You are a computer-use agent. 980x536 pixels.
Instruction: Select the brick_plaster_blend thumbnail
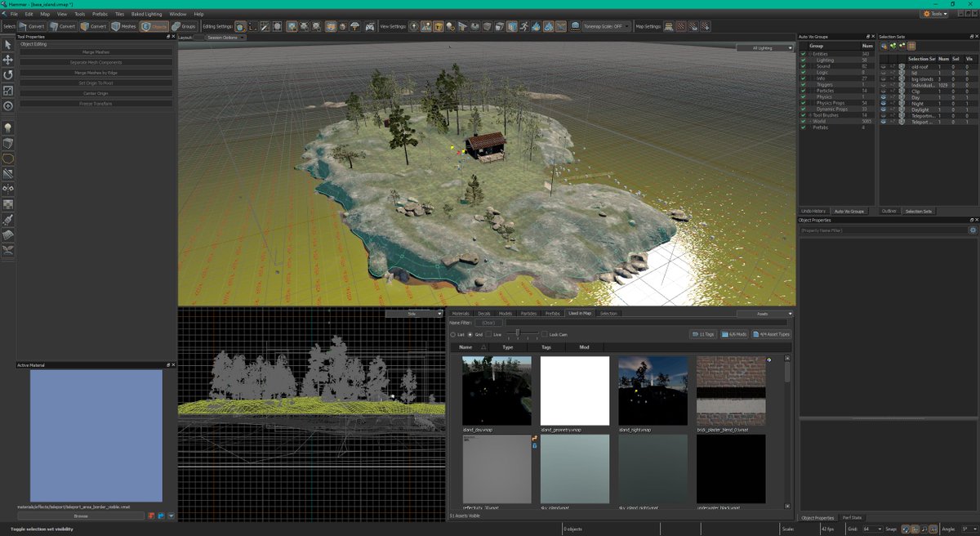click(x=731, y=391)
